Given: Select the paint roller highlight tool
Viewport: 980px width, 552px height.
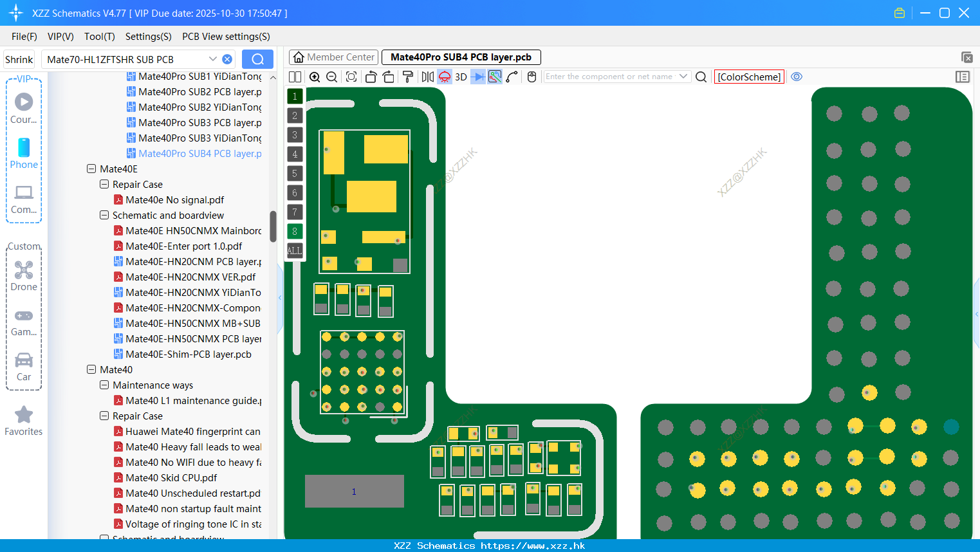Looking at the screenshot, I should [x=407, y=77].
